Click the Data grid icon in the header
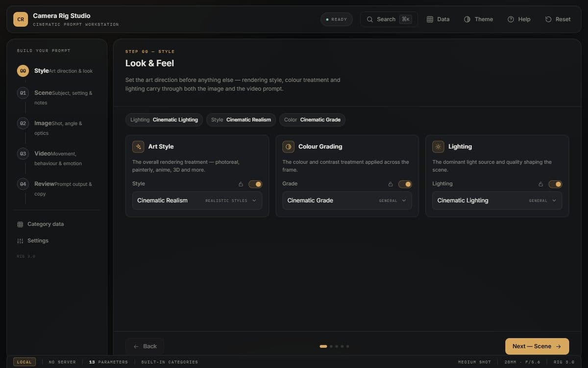 [430, 19]
